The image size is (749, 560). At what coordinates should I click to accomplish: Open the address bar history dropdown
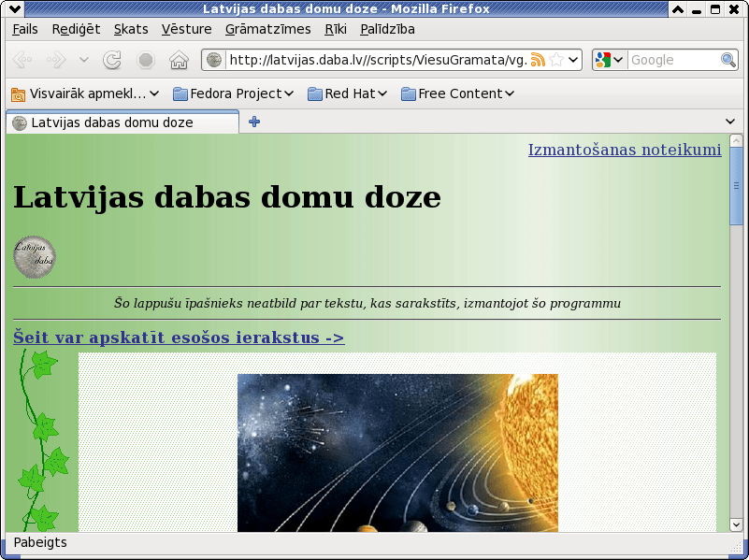pyautogui.click(x=573, y=60)
